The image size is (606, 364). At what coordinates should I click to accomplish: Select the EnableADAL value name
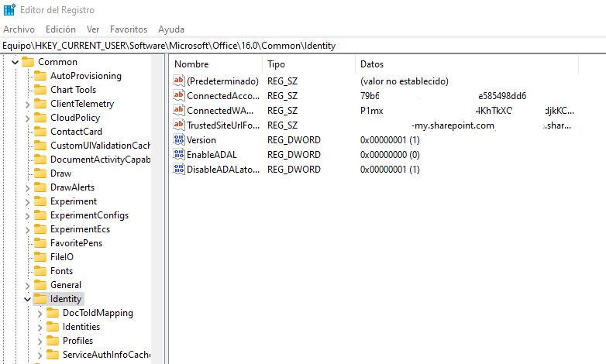pos(212,155)
